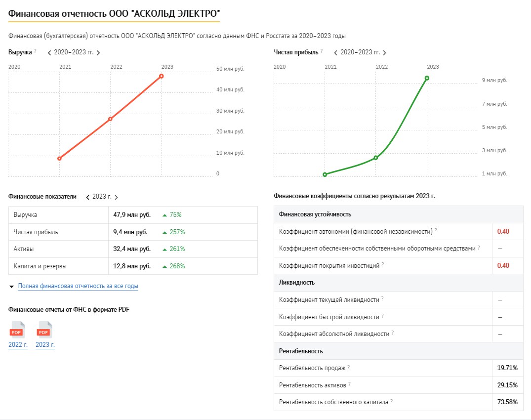Click the 261% growth figure
531x420 pixels.
[x=177, y=249]
